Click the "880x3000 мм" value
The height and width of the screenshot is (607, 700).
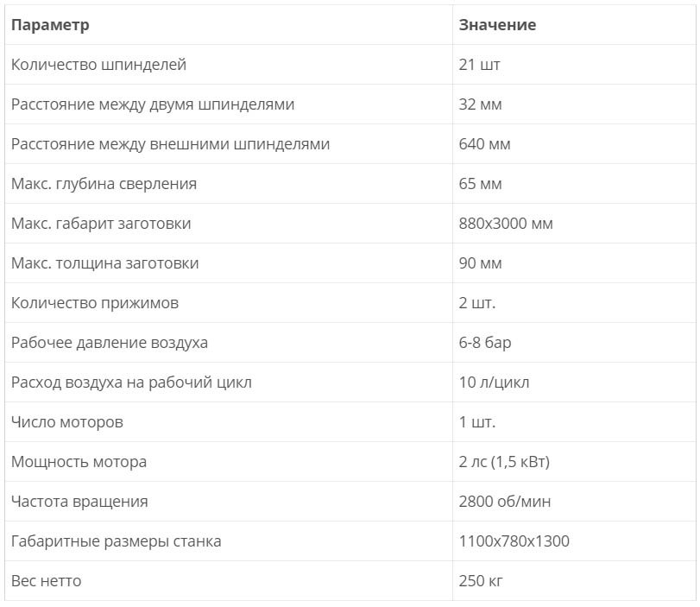tap(506, 224)
